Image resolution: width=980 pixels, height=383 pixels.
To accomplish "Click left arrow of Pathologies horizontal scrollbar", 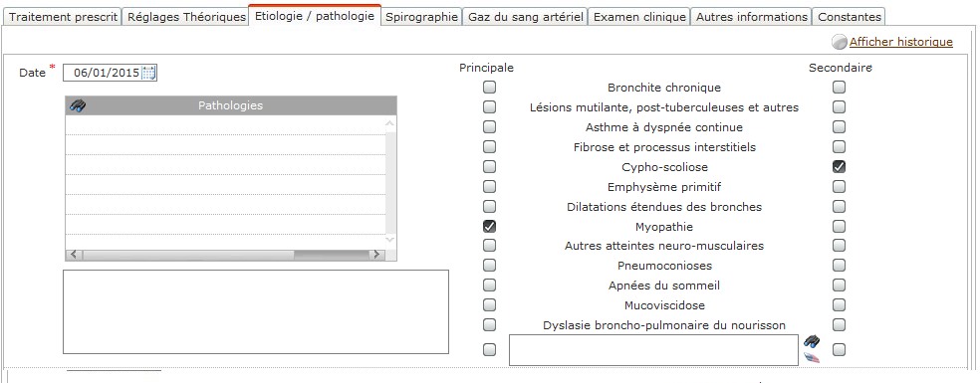I will point(74,255).
